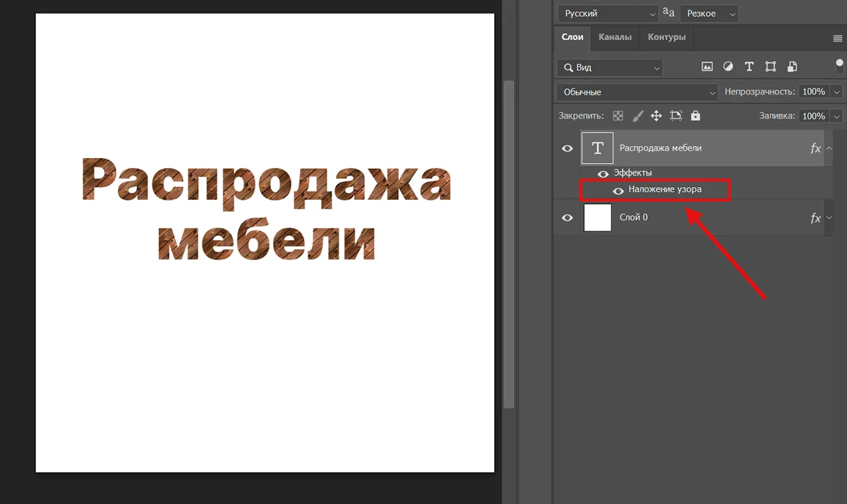Open the Обычные blend mode dropdown
Screen dimensions: 847x504
point(637,92)
